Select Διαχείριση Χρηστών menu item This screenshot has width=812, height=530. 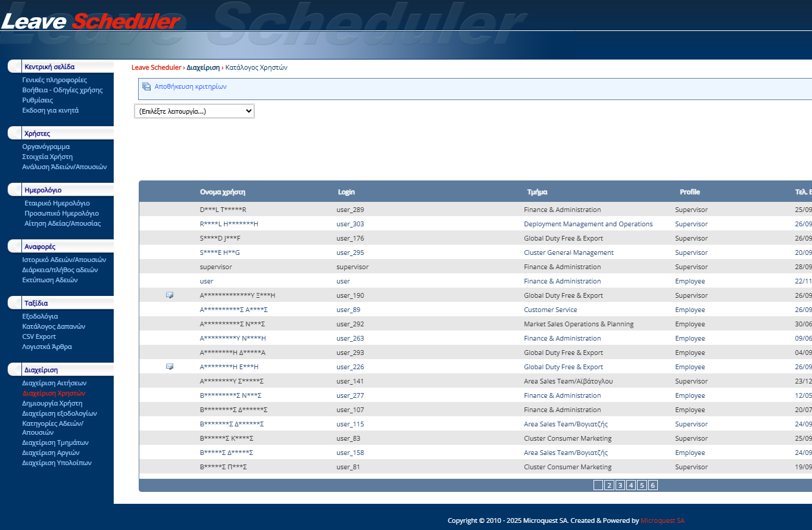click(x=54, y=393)
